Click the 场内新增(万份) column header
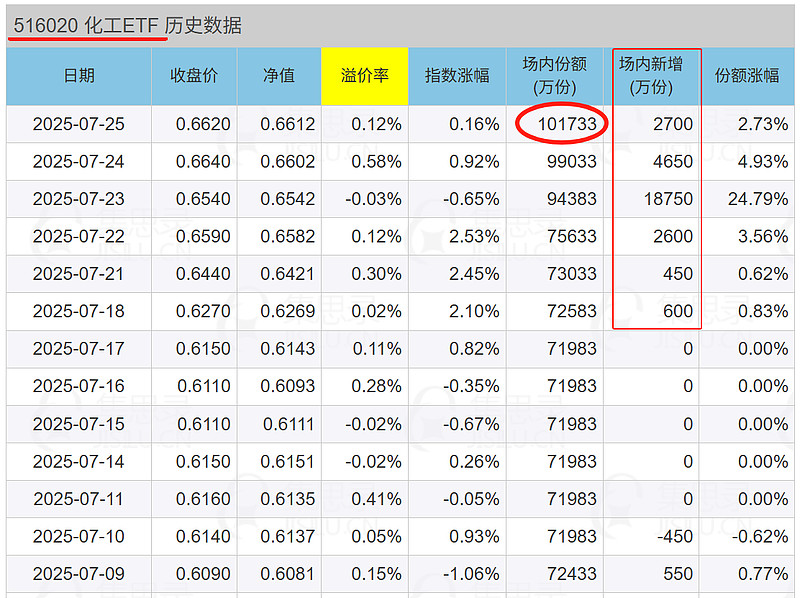The image size is (800, 598). tap(651, 76)
